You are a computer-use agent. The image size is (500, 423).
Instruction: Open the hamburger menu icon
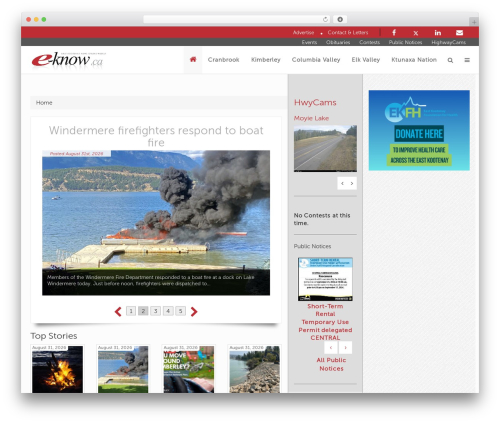click(467, 60)
